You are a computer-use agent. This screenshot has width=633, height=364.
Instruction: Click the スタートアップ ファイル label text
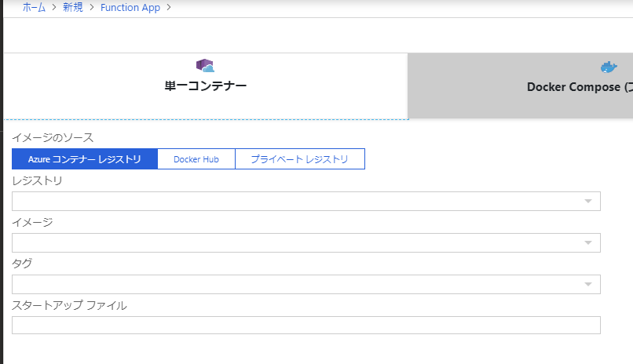pyautogui.click(x=69, y=305)
